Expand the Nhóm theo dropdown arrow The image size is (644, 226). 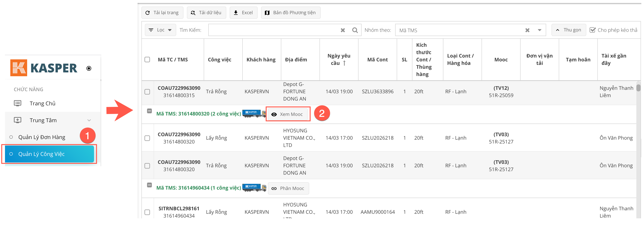point(539,30)
